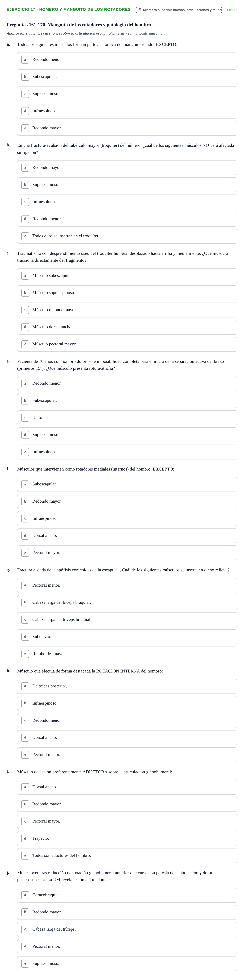Open the 'Miembro superior' topic tag
244x980 pixels.
pos(179,10)
